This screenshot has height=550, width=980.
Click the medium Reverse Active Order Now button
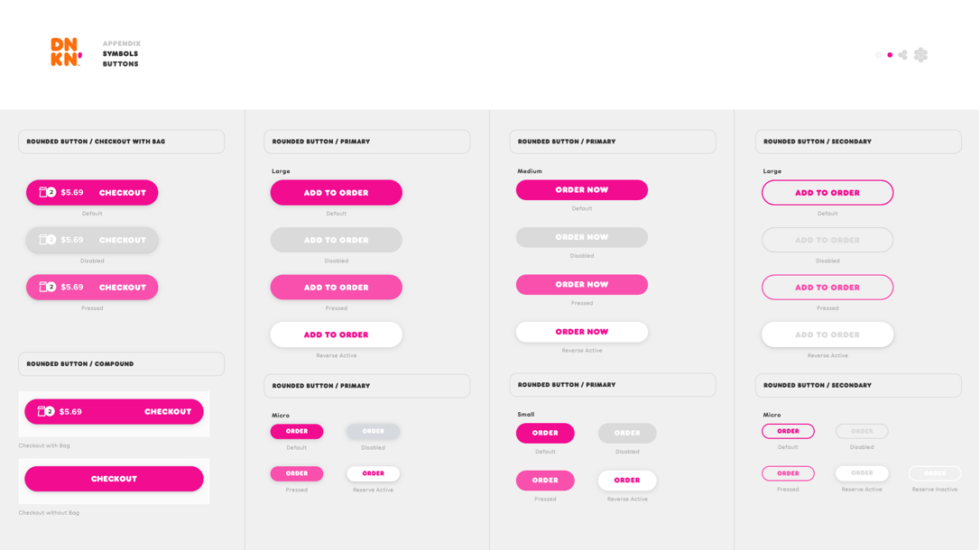point(581,332)
